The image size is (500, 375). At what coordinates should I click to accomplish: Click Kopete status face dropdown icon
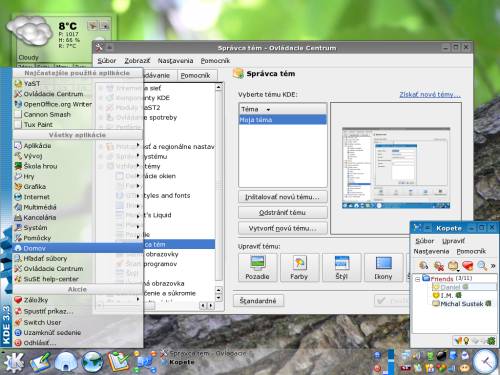454,266
